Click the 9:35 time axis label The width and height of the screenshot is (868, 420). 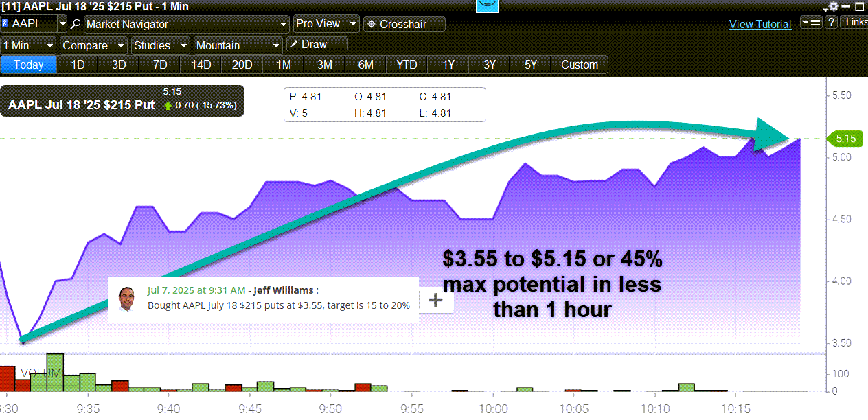(x=88, y=408)
